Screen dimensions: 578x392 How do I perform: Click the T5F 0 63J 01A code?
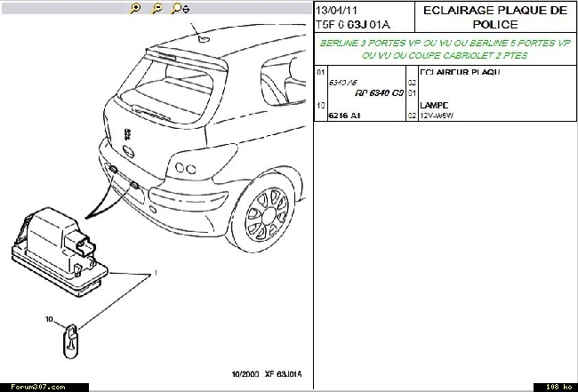(352, 25)
